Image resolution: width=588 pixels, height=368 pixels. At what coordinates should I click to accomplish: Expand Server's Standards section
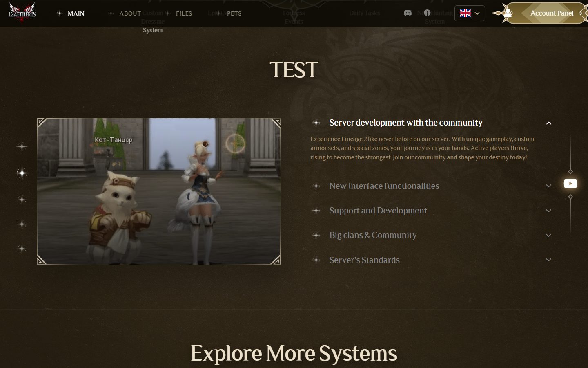431,260
